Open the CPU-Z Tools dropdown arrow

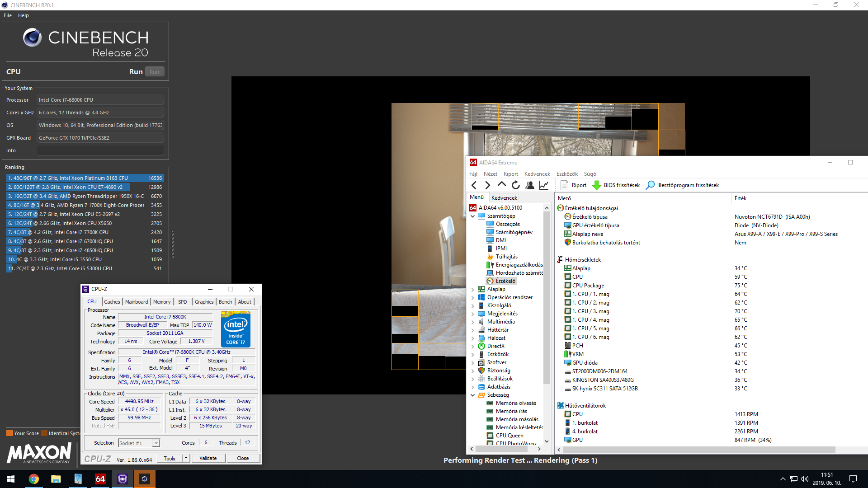point(186,458)
